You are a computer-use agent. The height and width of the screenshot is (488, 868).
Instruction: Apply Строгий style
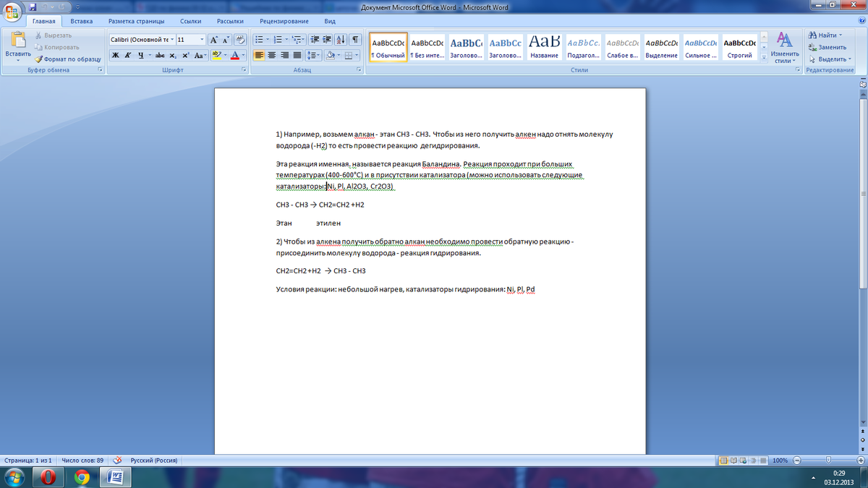click(x=739, y=47)
